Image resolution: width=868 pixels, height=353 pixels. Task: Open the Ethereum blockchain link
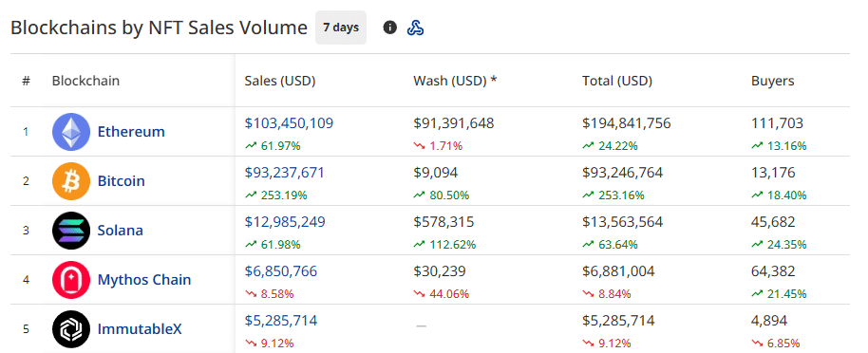[x=131, y=132]
